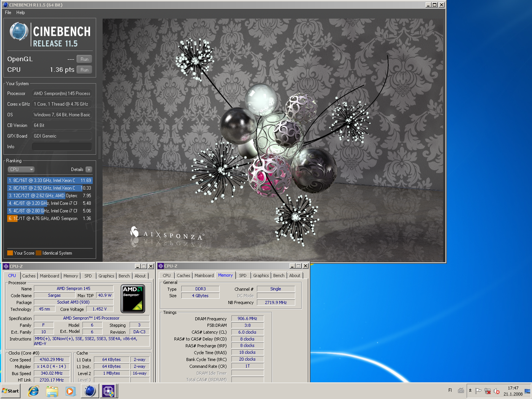Click the muted volume tray icon
Viewport: 532px width, 399px height.
pos(496,391)
